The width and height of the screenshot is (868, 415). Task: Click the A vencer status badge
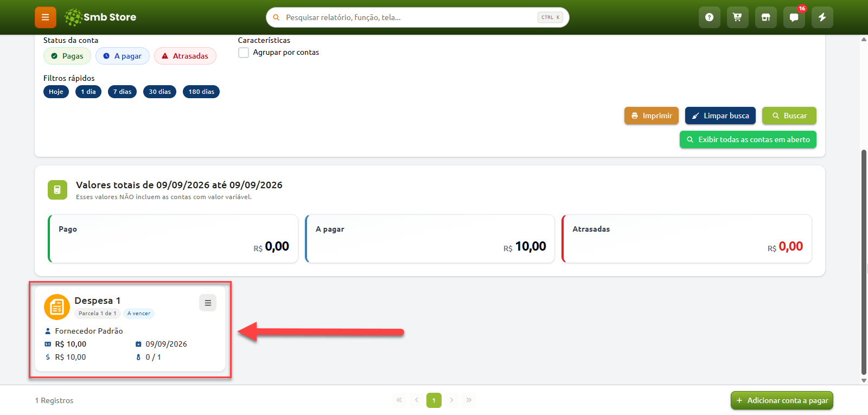click(x=139, y=314)
